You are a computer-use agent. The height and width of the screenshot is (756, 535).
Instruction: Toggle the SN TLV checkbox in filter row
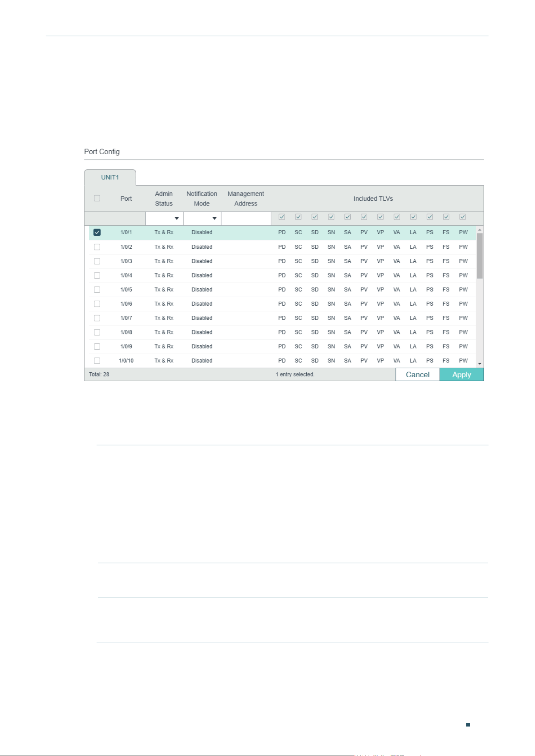tap(331, 217)
